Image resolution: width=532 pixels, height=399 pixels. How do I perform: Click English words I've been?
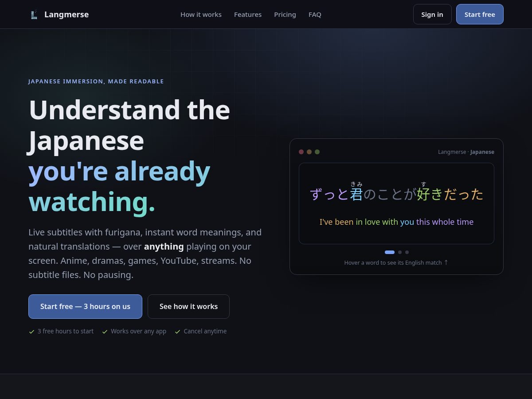click(x=336, y=222)
